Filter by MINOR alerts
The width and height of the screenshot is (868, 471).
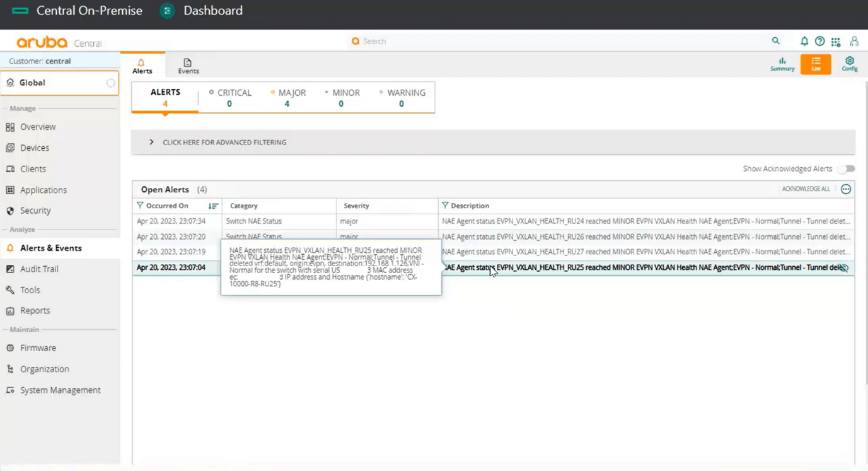pyautogui.click(x=342, y=98)
